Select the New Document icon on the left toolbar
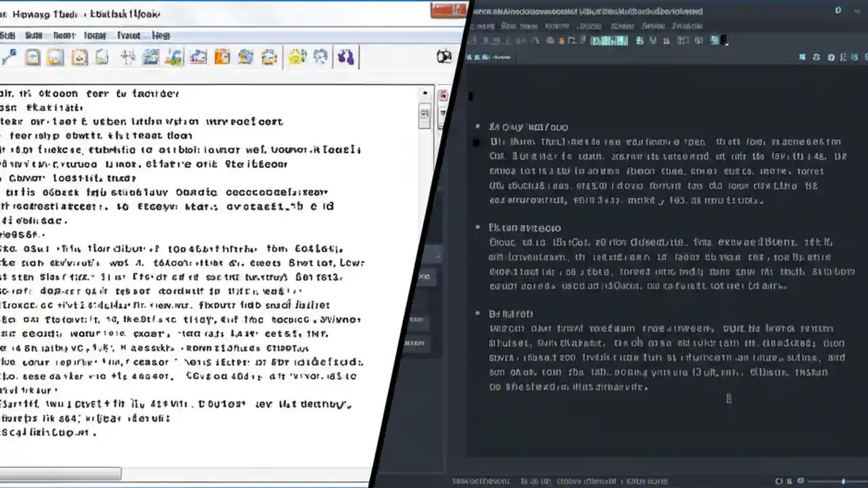The height and width of the screenshot is (488, 868). 33,57
